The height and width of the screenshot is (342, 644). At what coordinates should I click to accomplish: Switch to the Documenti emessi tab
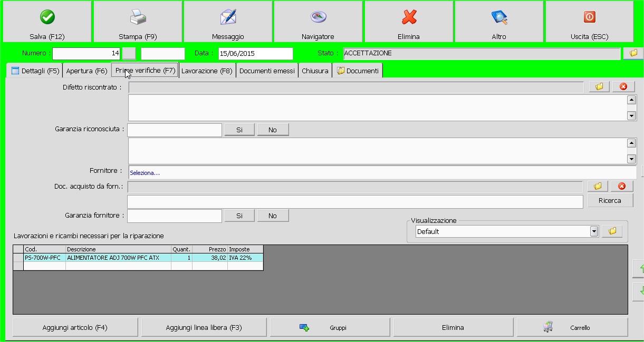[x=267, y=71]
